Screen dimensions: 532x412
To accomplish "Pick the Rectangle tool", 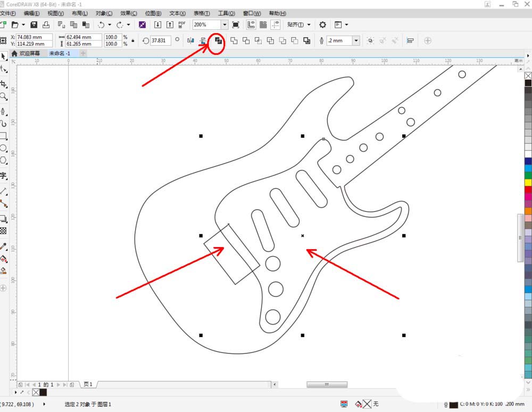I will click(x=4, y=136).
